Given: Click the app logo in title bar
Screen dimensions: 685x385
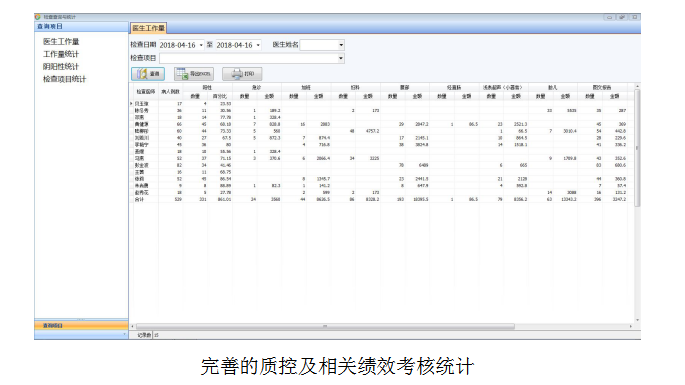Looking at the screenshot, I should pyautogui.click(x=38, y=17).
